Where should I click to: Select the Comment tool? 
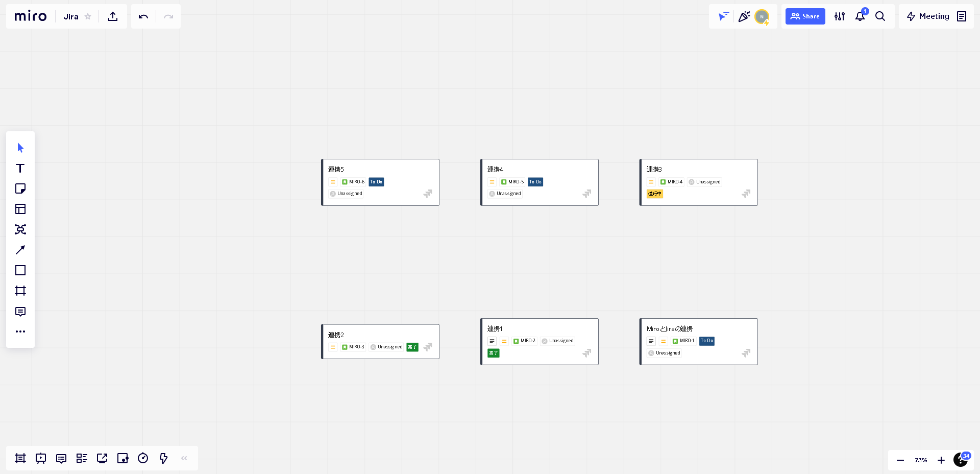(x=20, y=312)
